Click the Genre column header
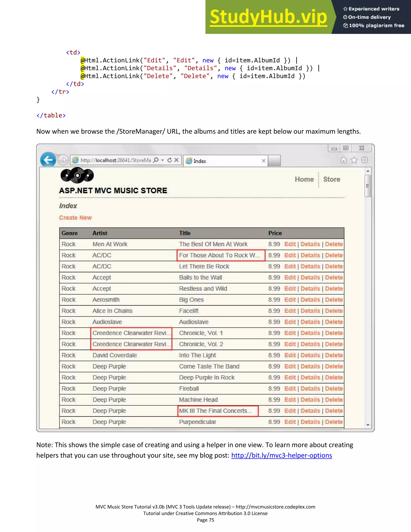Screen dimensions: 411x532 click(69, 233)
